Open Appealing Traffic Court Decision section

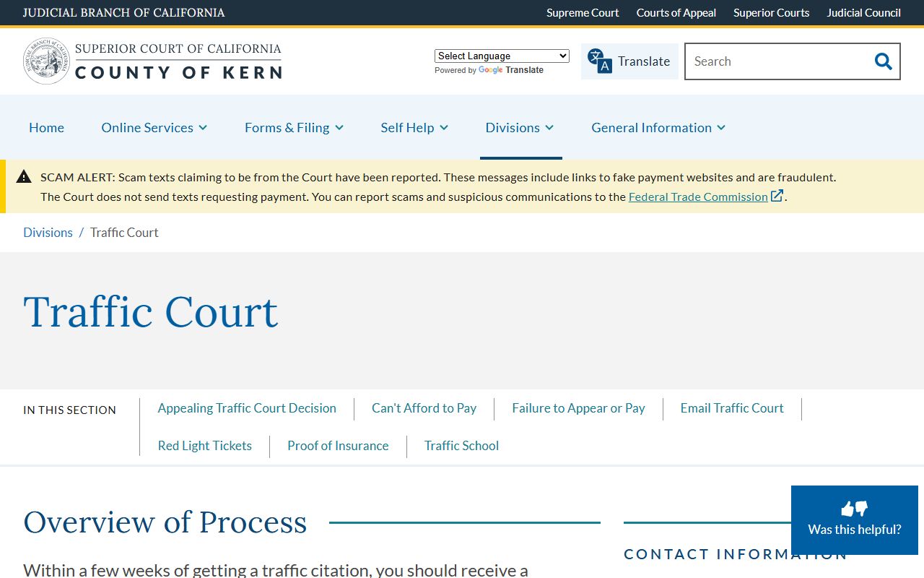(247, 408)
